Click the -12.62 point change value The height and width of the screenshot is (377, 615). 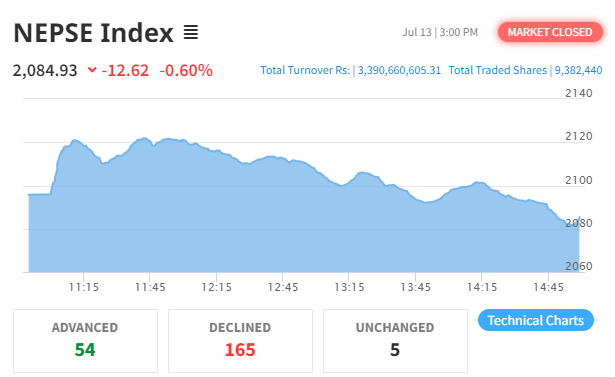pyautogui.click(x=125, y=71)
